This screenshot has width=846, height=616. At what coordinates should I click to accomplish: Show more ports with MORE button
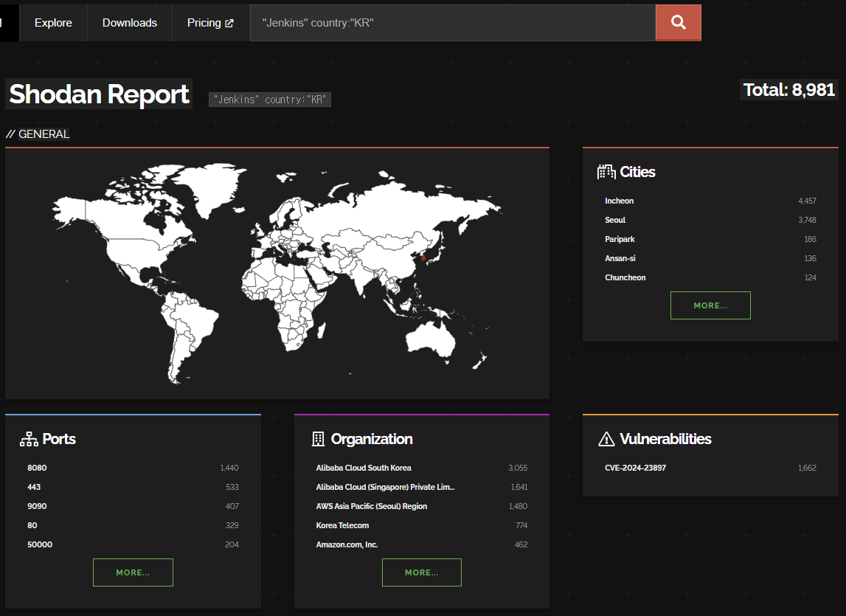click(x=133, y=572)
